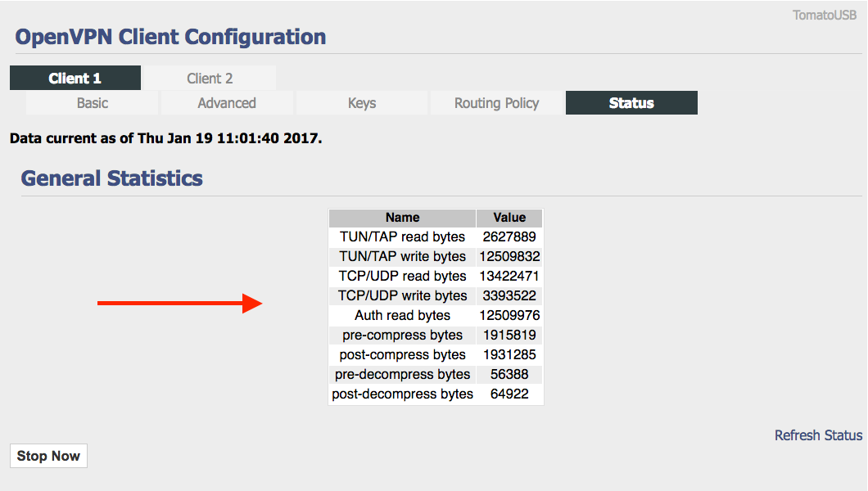Select the TUN/TAP write bytes row label
The width and height of the screenshot is (868, 491).
point(402,257)
